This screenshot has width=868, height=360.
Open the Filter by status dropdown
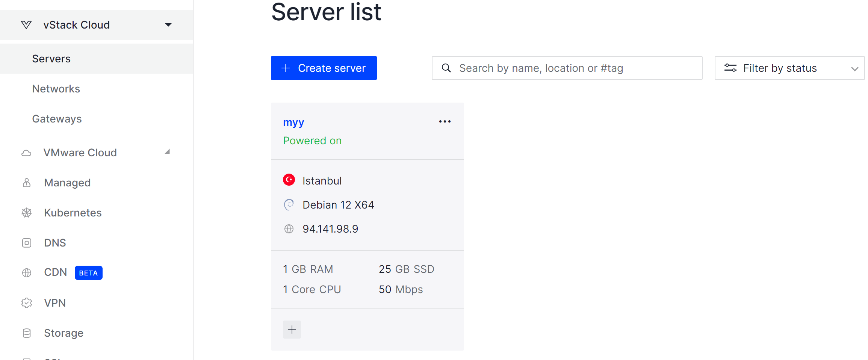click(789, 68)
